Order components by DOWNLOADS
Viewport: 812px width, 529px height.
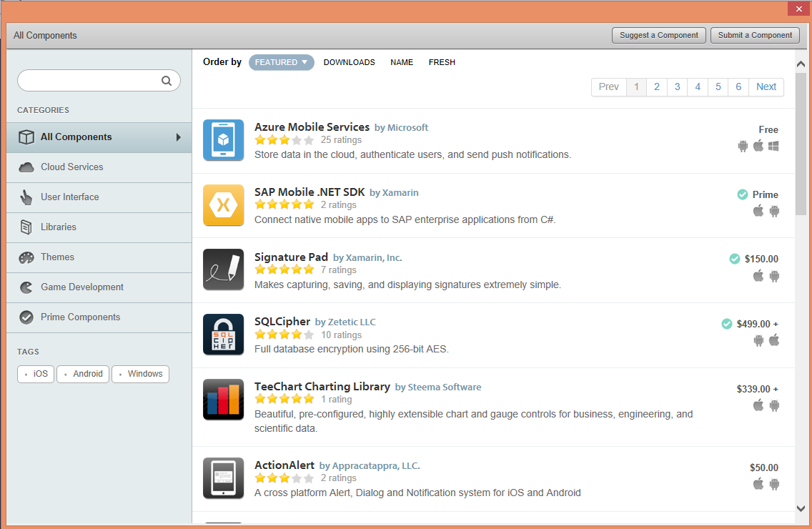(349, 62)
